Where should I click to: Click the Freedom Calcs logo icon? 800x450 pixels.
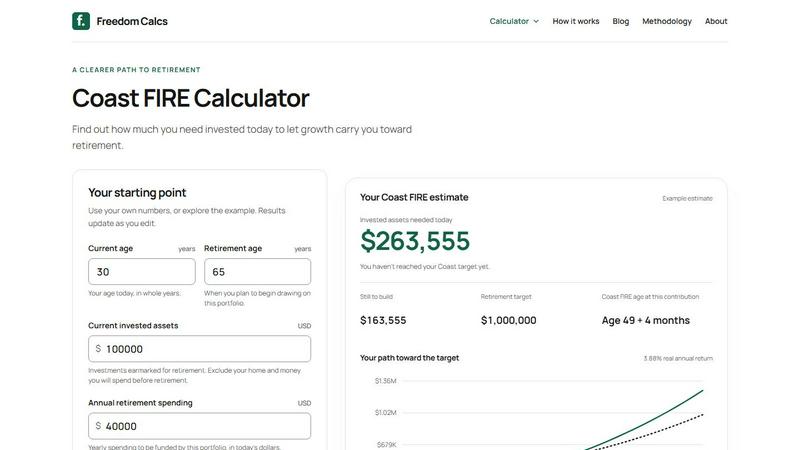pyautogui.click(x=81, y=21)
